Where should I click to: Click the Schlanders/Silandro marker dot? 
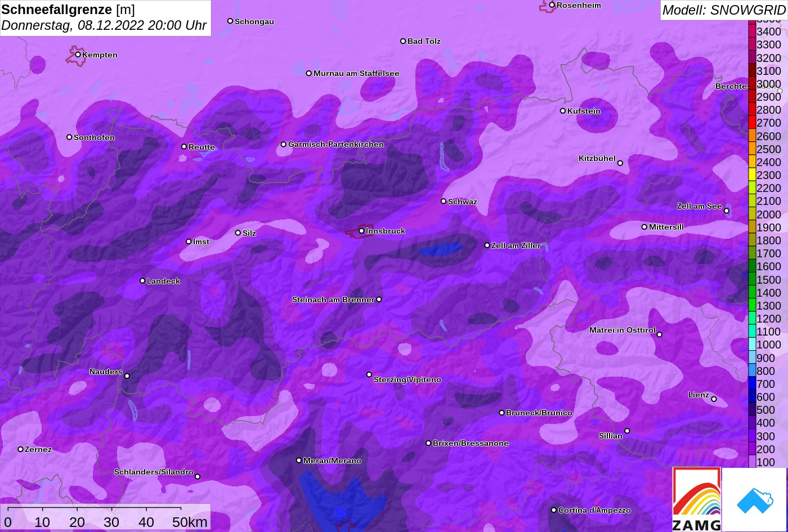coord(198,477)
